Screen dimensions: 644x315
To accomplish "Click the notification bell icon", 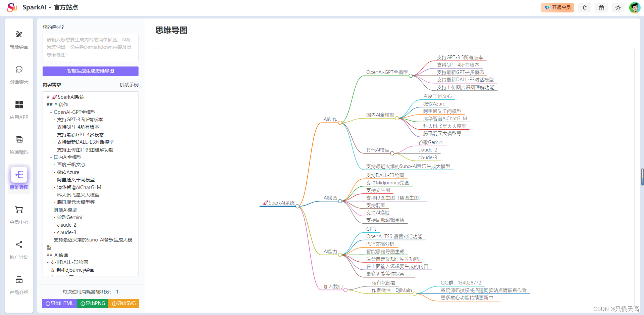I will [585, 8].
